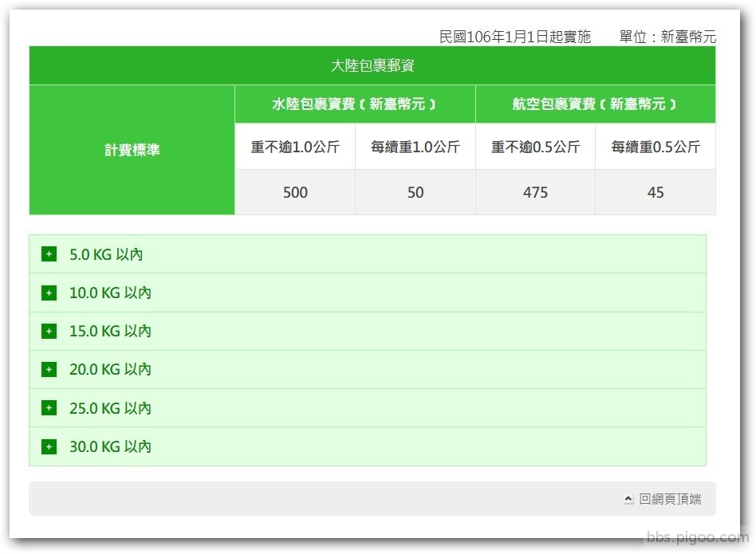Select the 計費標準 row header cell
This screenshot has height=554, width=756.
pyautogui.click(x=132, y=150)
